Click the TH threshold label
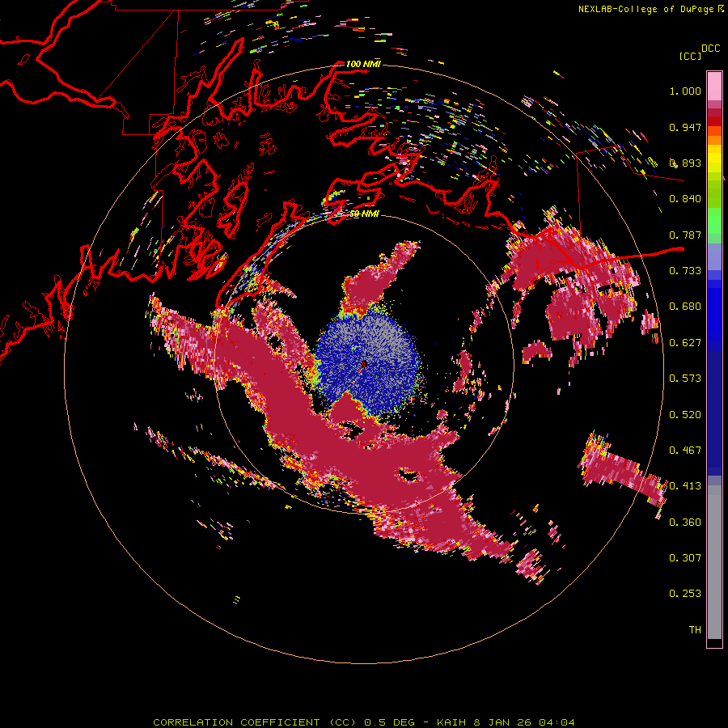The height and width of the screenshot is (728, 728). (695, 630)
